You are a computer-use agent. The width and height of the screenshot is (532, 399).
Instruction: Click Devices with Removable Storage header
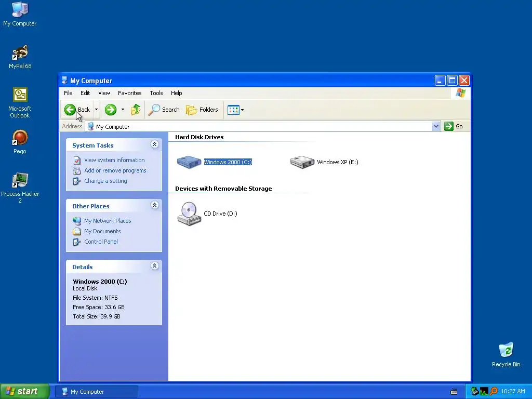(223, 189)
